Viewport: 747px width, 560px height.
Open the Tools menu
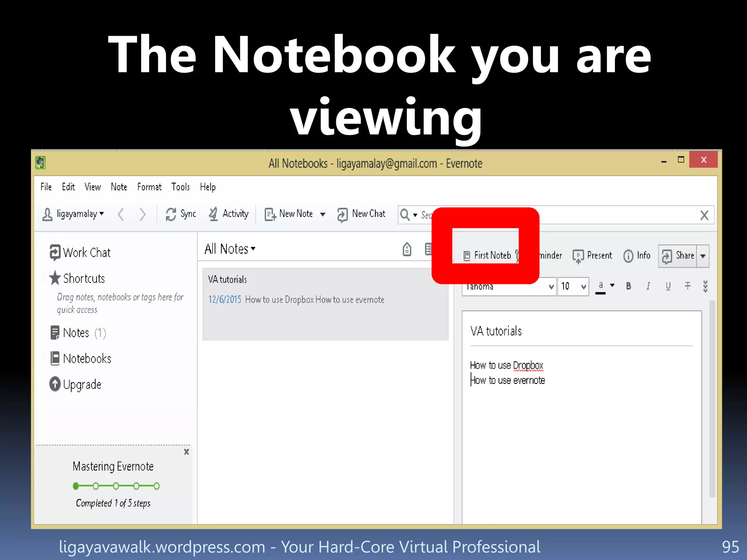pyautogui.click(x=181, y=187)
